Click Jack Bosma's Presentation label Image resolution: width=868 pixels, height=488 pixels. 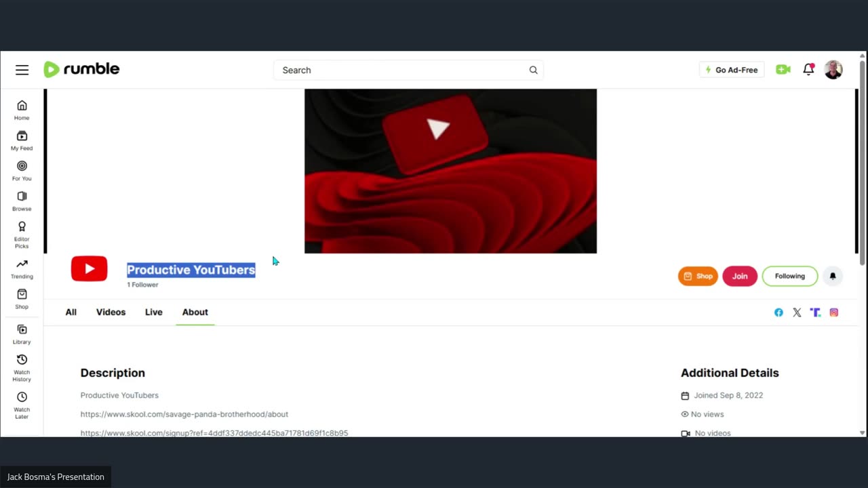tap(56, 476)
